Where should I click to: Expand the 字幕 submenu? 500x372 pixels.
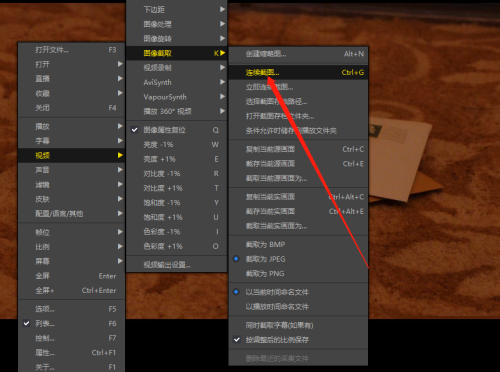click(x=71, y=141)
